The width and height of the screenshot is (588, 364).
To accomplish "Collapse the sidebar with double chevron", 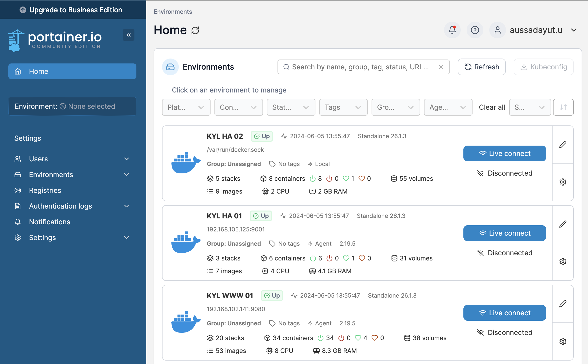I will tap(129, 35).
